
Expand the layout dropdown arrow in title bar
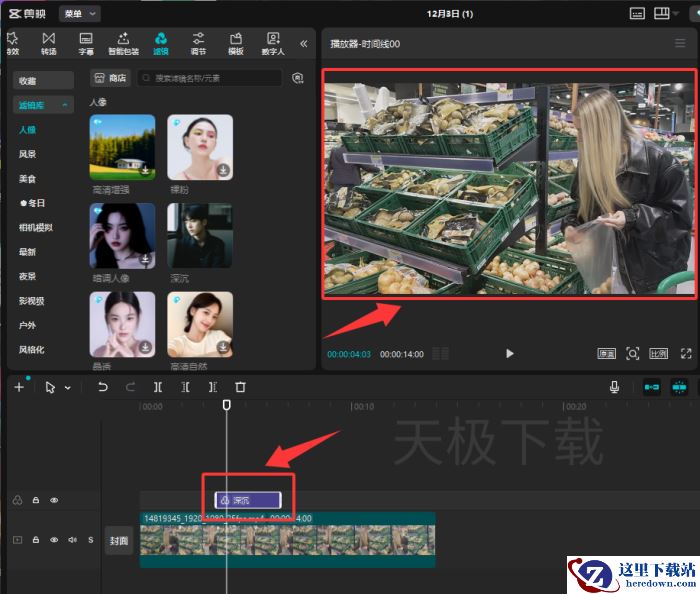tap(676, 14)
